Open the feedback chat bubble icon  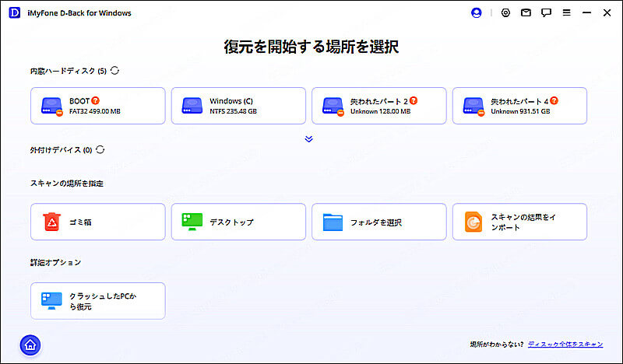point(547,13)
